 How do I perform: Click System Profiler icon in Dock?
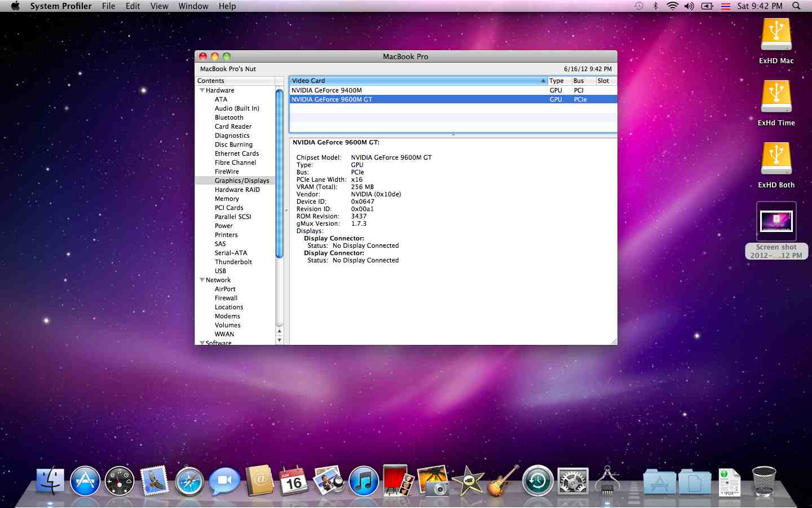[x=607, y=481]
